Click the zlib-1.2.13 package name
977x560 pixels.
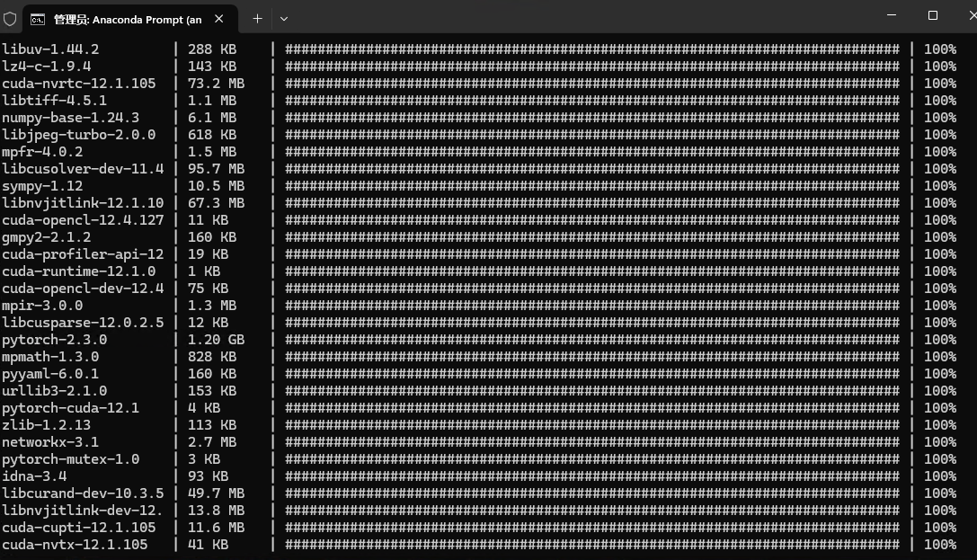[47, 425]
